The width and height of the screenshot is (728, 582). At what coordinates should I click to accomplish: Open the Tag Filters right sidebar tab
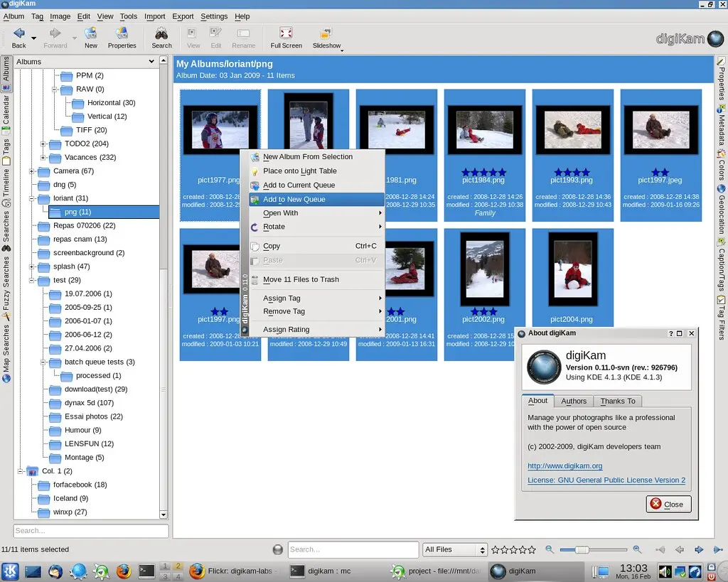[x=721, y=318]
